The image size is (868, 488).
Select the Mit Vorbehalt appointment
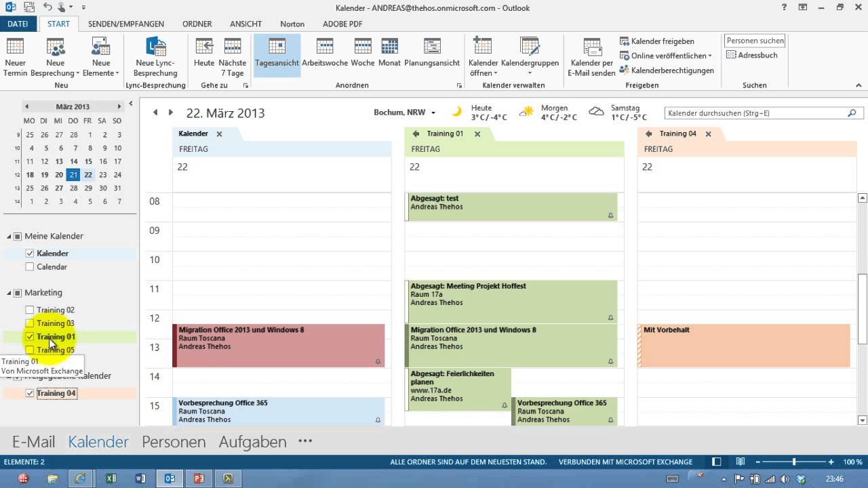click(744, 346)
